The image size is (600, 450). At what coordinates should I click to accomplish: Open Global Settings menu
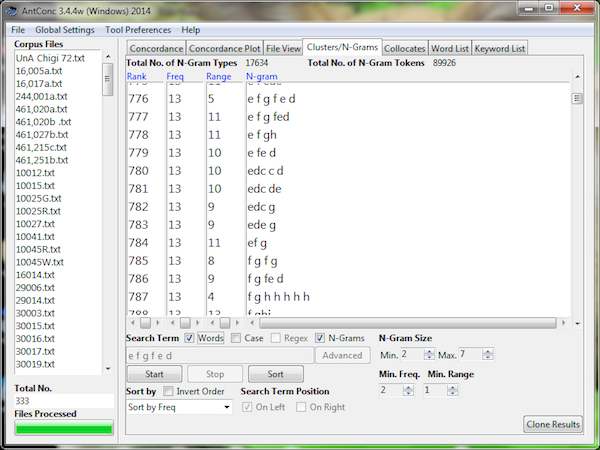point(65,30)
